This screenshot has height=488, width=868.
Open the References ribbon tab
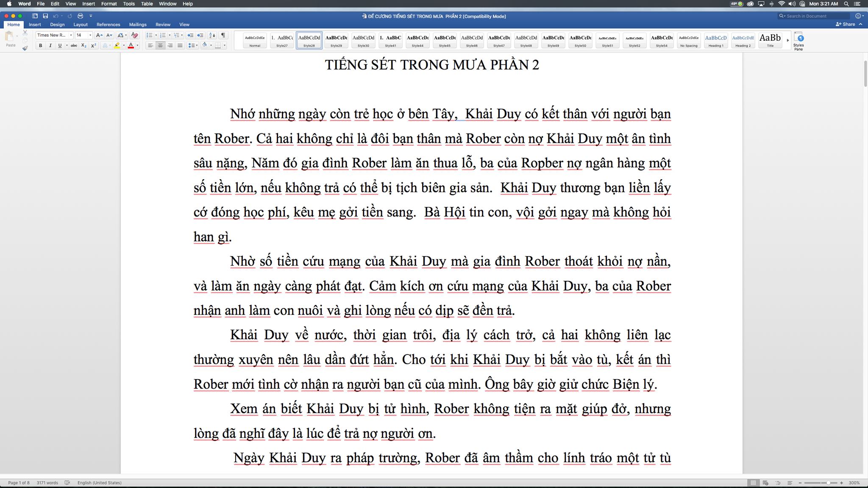point(107,25)
